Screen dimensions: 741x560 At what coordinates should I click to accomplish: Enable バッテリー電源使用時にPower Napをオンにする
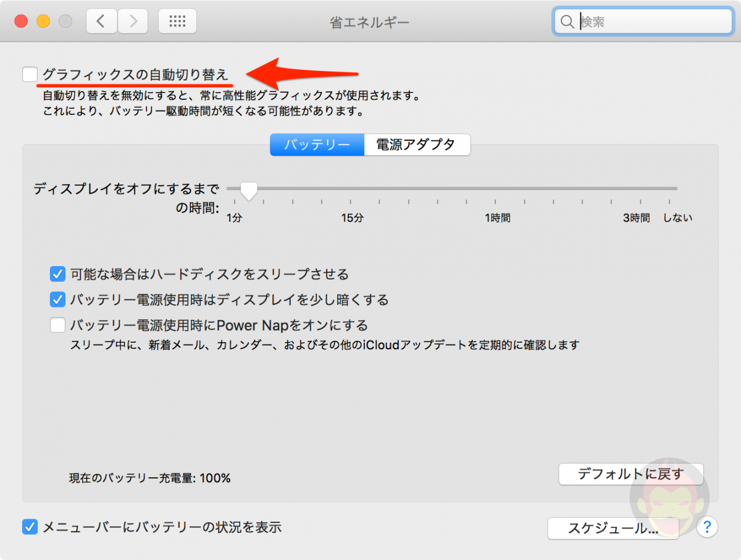click(x=57, y=325)
